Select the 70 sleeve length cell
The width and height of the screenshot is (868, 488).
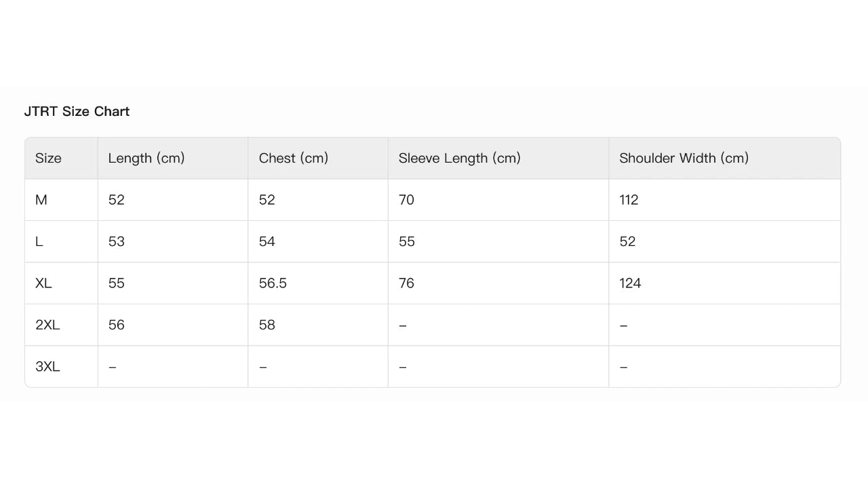tap(406, 200)
